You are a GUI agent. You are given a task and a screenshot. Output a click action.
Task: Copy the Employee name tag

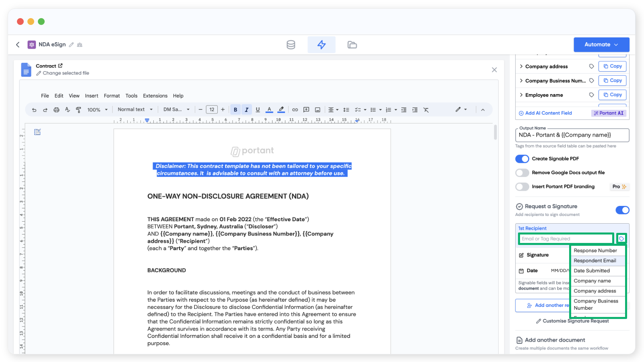click(612, 95)
